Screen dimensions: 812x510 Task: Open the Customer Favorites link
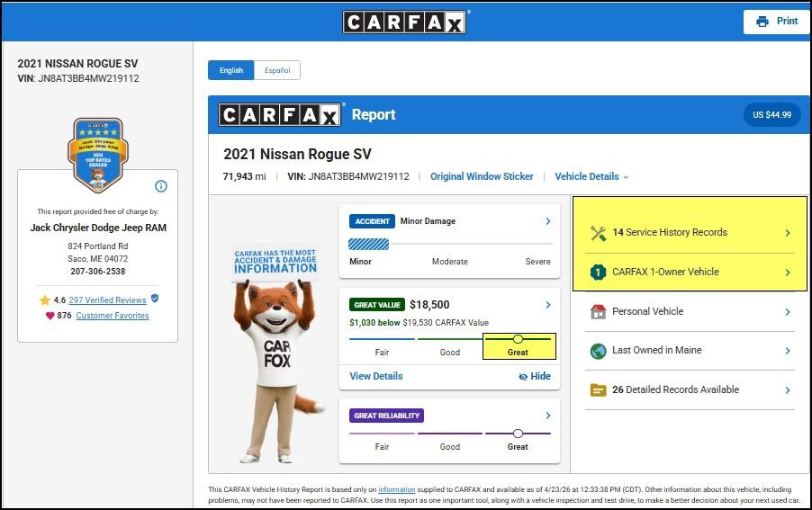tap(113, 316)
